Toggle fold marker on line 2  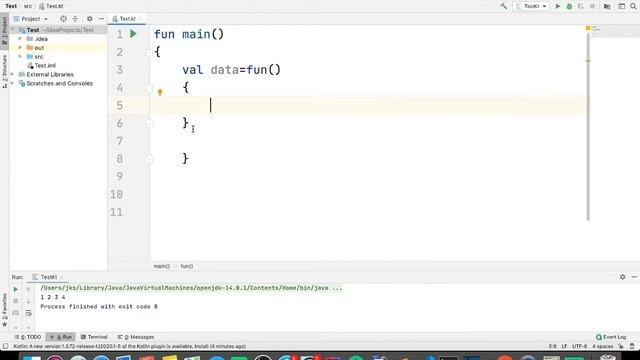[x=149, y=52]
